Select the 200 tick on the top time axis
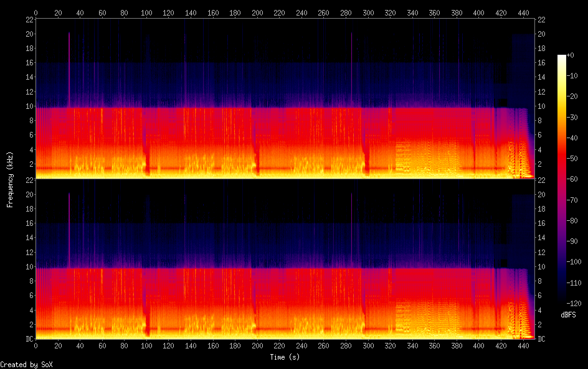 pyautogui.click(x=257, y=12)
